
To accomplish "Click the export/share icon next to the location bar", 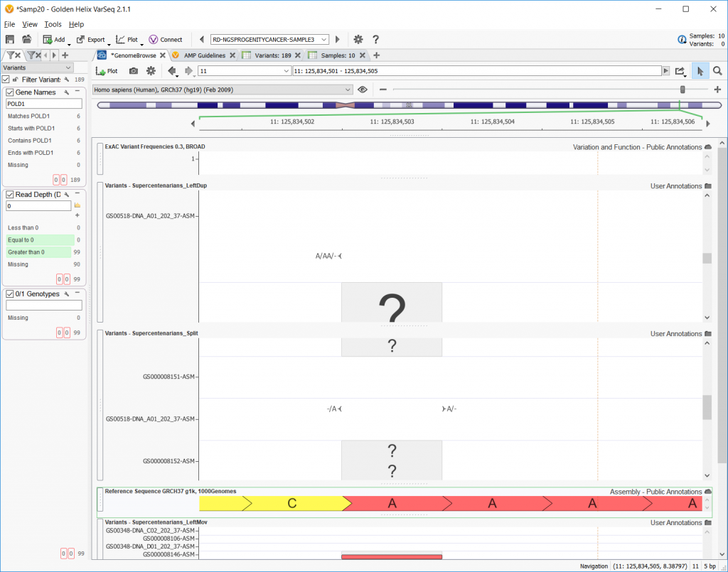I will 680,70.
